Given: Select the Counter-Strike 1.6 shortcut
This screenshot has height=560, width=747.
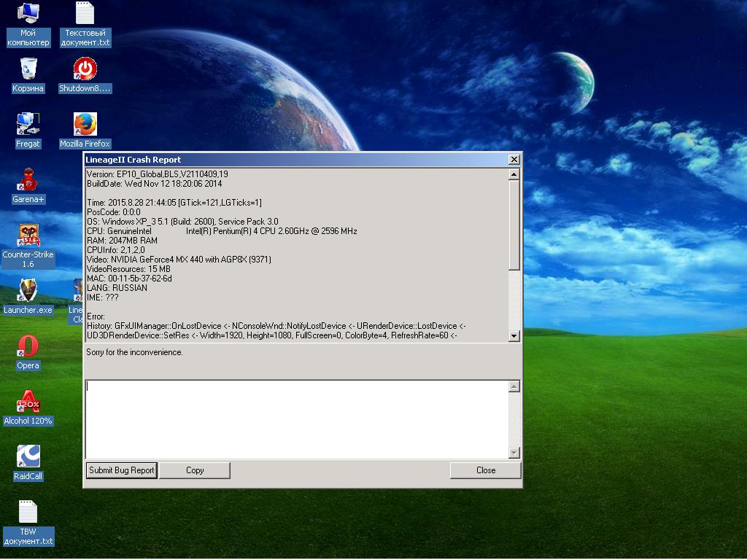Looking at the screenshot, I should click(x=28, y=246).
